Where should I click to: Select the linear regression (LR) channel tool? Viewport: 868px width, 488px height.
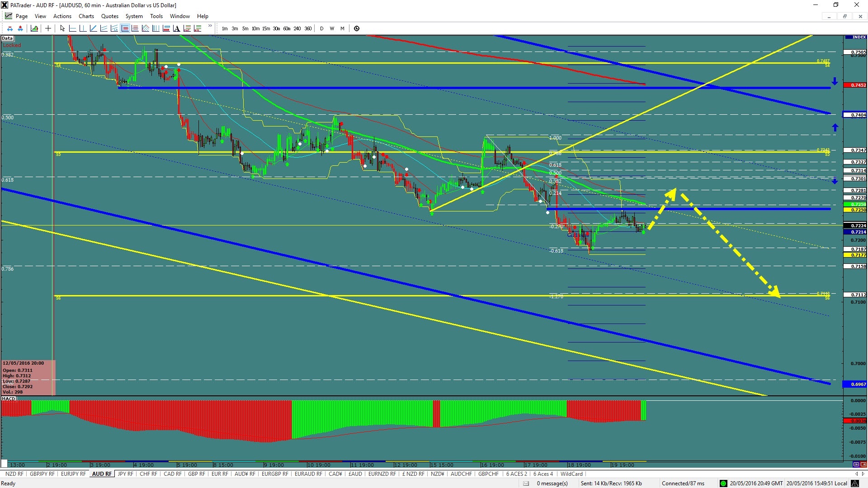pos(114,28)
